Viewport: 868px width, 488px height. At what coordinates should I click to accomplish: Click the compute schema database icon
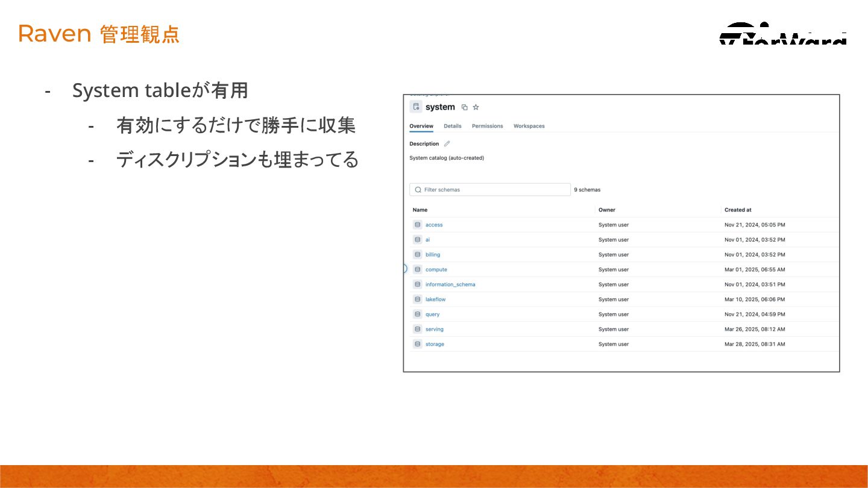[417, 269]
